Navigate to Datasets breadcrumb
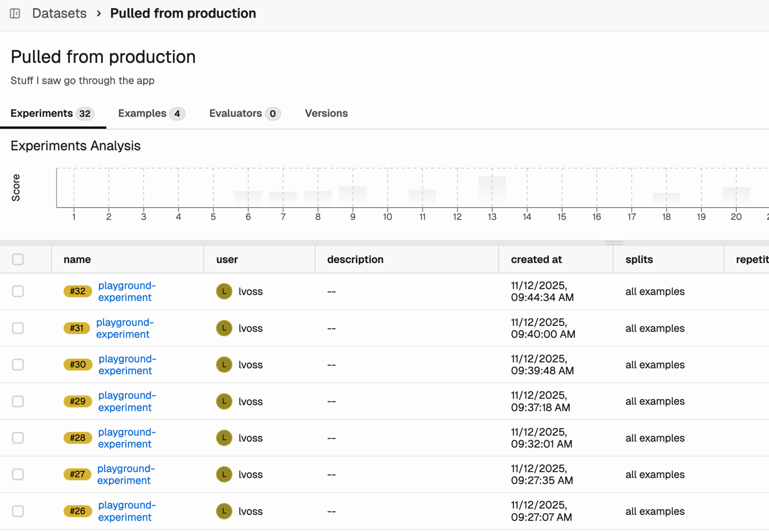Viewport: 769px width, 532px height. click(59, 13)
